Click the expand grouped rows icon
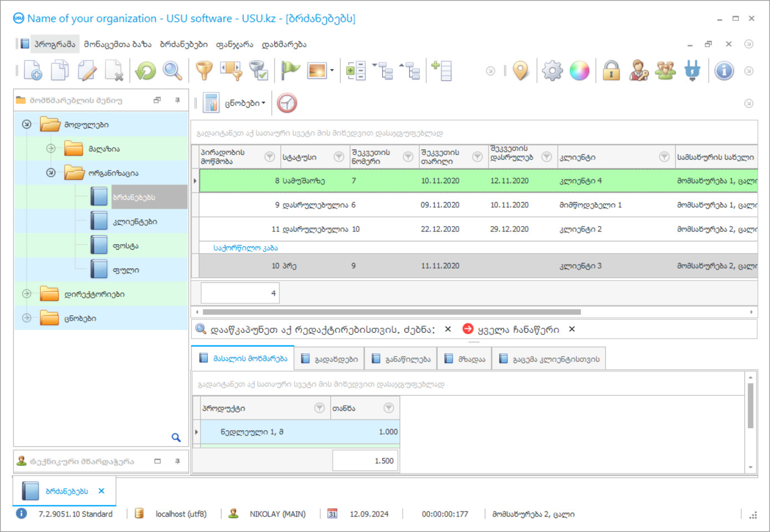 pos(355,71)
